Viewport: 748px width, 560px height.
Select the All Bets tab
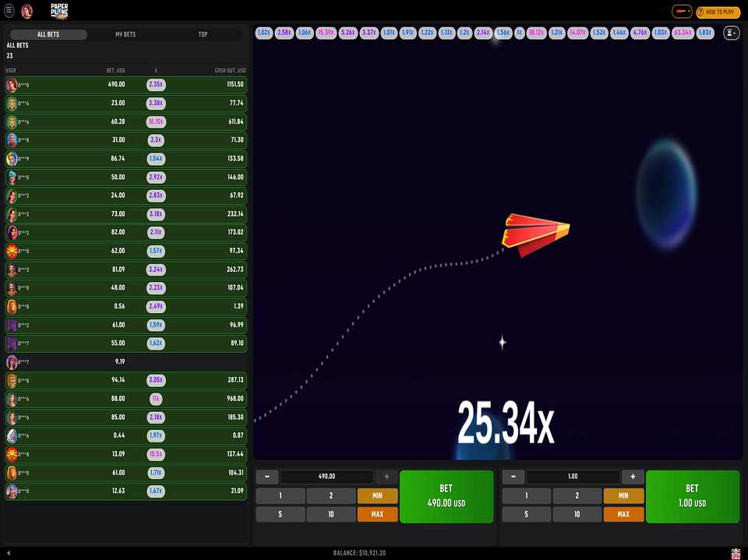coord(48,34)
